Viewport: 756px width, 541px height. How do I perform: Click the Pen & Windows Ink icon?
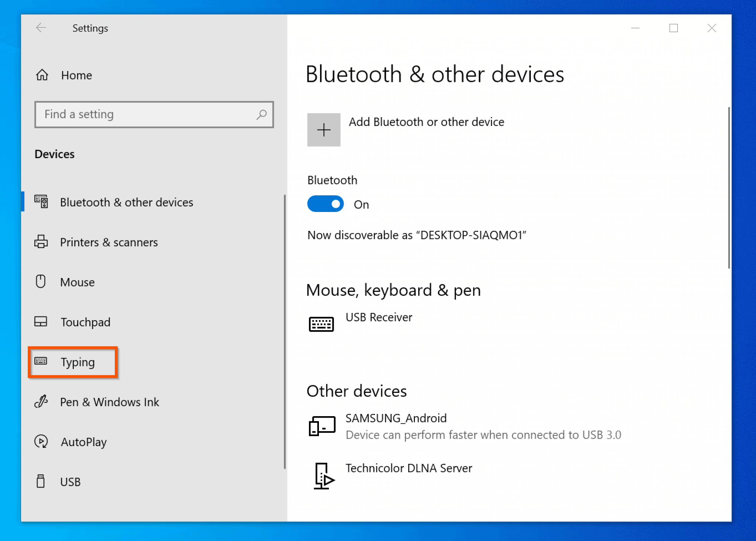(x=41, y=401)
